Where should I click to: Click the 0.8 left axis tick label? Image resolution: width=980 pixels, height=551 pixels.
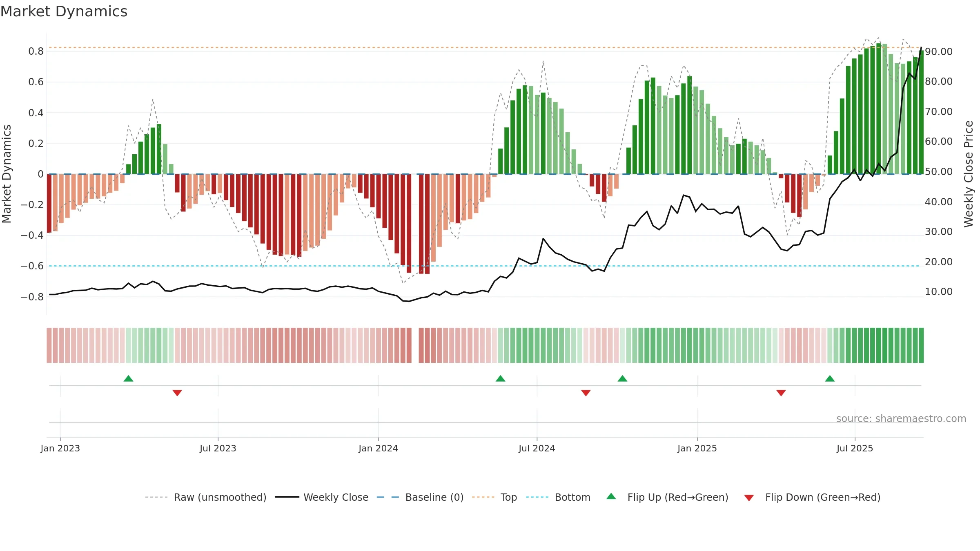tap(36, 51)
